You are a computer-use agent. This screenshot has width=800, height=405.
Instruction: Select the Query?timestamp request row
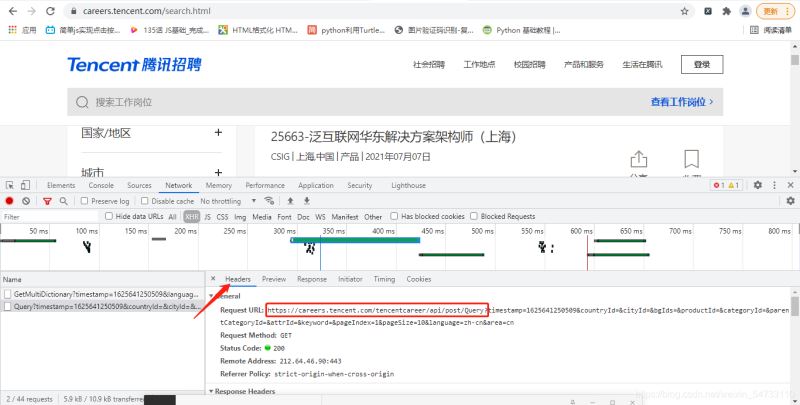(102, 307)
